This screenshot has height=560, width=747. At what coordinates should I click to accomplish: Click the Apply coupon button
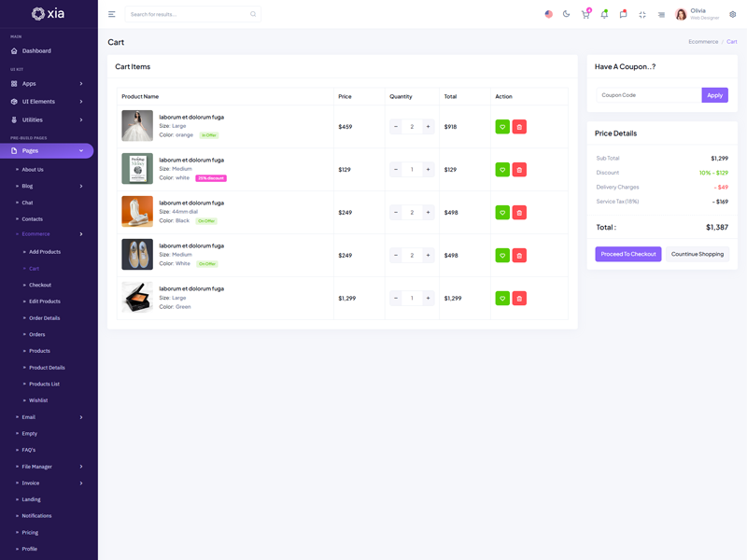tap(714, 95)
